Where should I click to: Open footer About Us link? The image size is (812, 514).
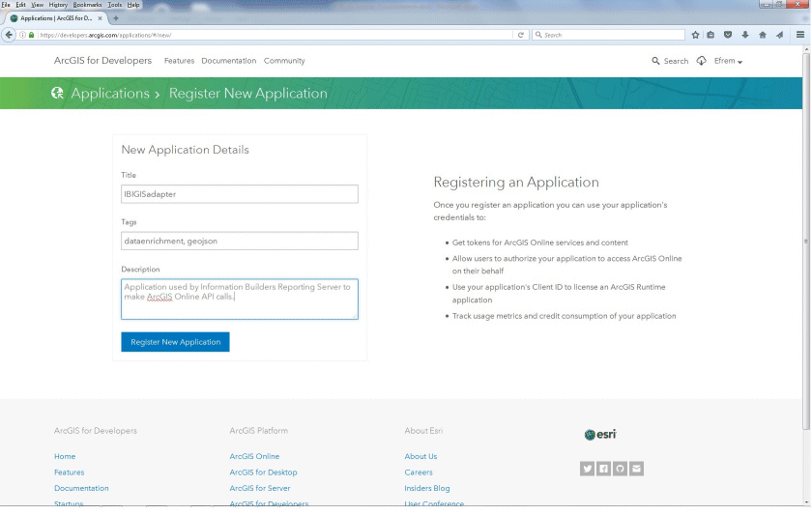pos(420,456)
